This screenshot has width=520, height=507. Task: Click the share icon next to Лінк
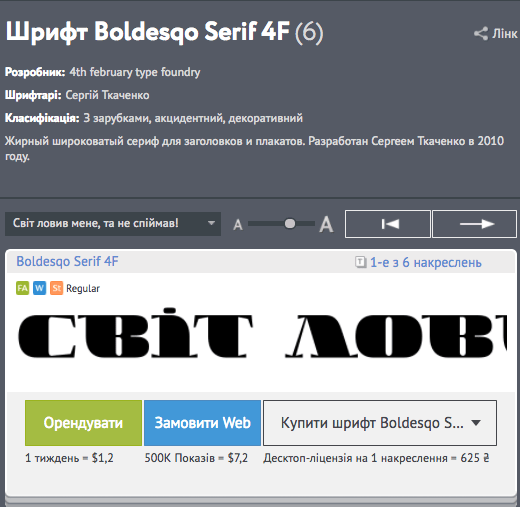click(x=481, y=34)
